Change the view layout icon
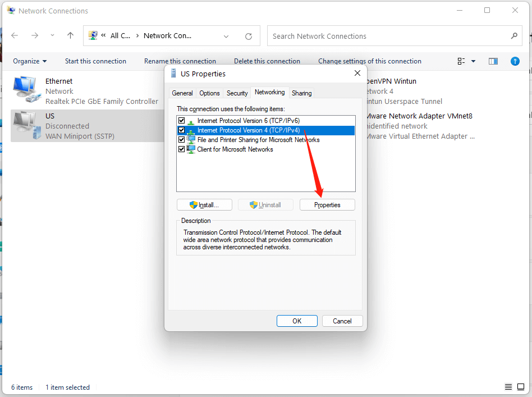532x397 pixels. (461, 61)
